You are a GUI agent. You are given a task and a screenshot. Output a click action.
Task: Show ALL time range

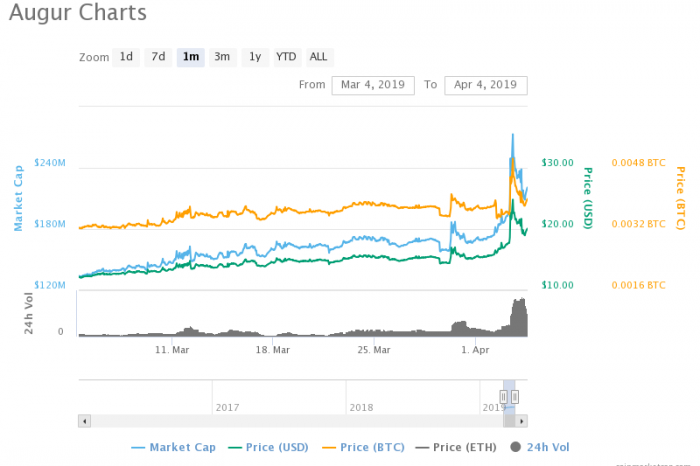319,57
